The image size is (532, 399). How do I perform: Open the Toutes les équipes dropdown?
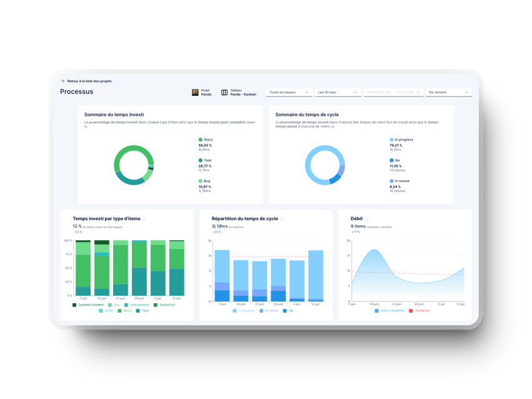click(289, 93)
